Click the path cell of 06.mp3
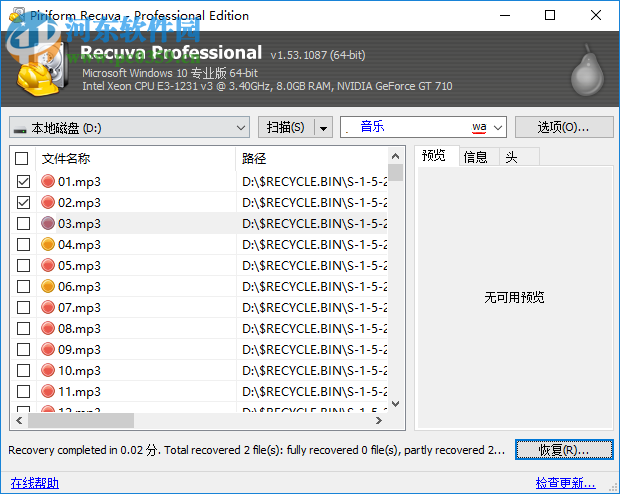The image size is (620, 494). click(x=312, y=286)
